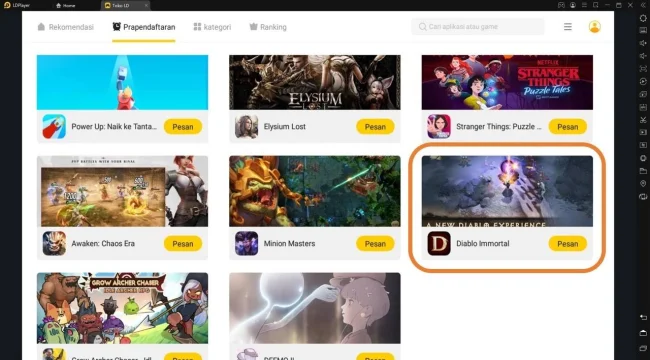Click the Power Up: Naik ke Tanta... title
Viewport: 650px width, 360px height.
[114, 126]
